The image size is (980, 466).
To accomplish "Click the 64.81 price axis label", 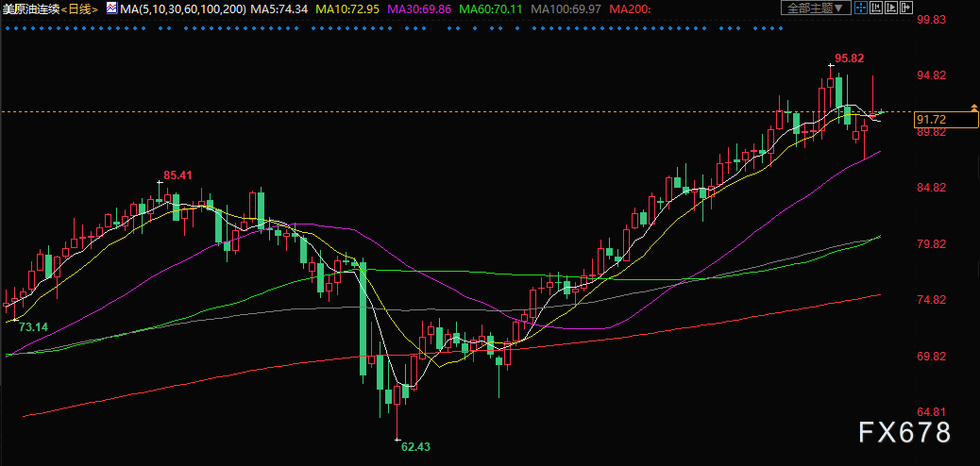I will point(931,412).
